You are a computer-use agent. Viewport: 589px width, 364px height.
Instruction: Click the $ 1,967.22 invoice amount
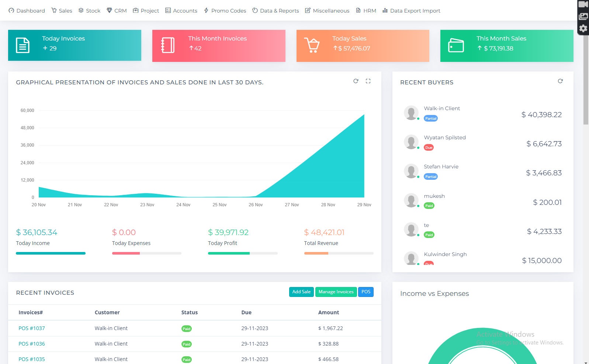tap(330, 328)
